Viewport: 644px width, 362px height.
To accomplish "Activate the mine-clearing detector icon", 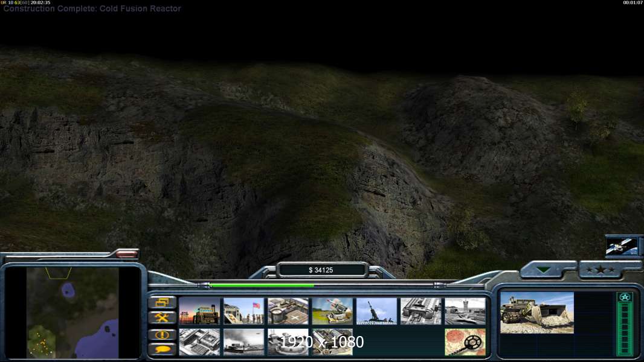I will coord(465,342).
